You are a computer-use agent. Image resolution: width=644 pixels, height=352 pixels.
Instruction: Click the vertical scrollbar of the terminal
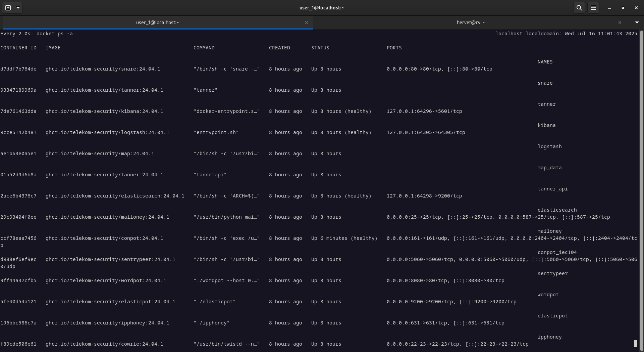(x=641, y=168)
